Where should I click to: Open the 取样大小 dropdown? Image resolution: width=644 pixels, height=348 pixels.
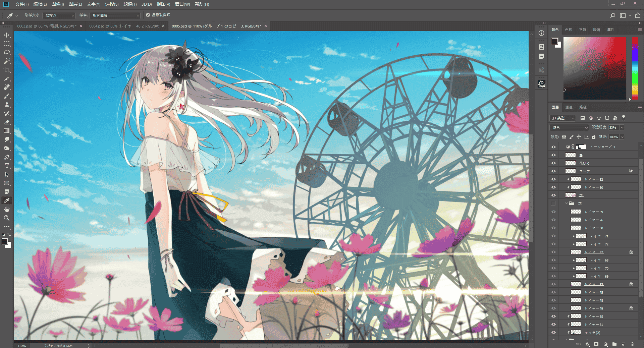pos(59,15)
